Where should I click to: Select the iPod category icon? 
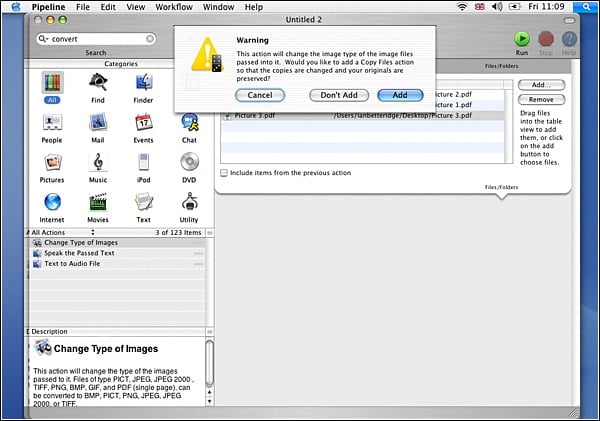pos(143,162)
